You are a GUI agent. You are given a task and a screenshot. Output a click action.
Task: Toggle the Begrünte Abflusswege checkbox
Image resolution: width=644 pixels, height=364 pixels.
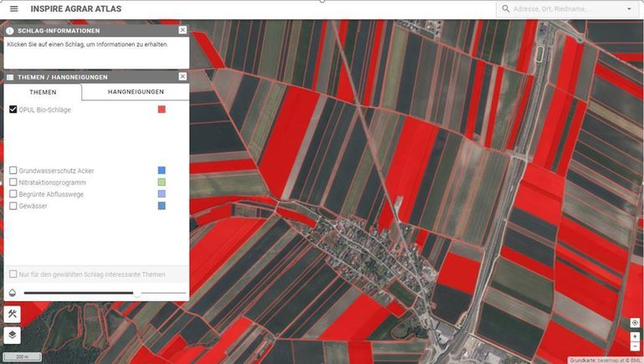point(13,194)
